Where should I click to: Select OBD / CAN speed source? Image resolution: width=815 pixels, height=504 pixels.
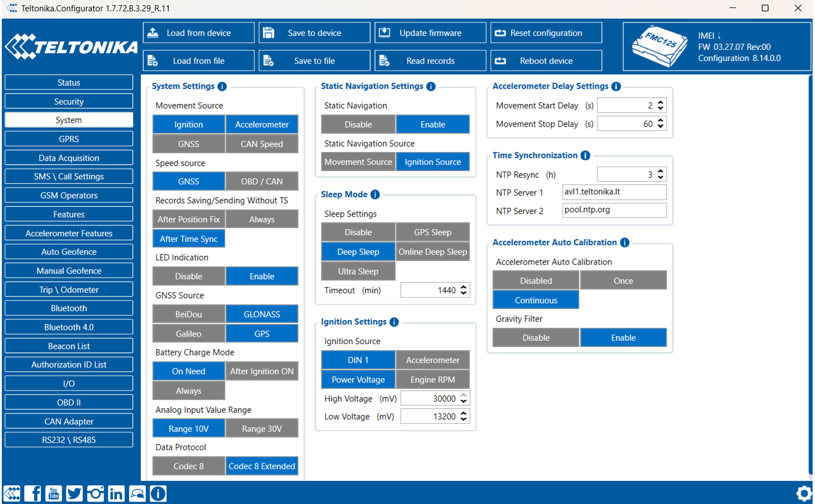[262, 181]
